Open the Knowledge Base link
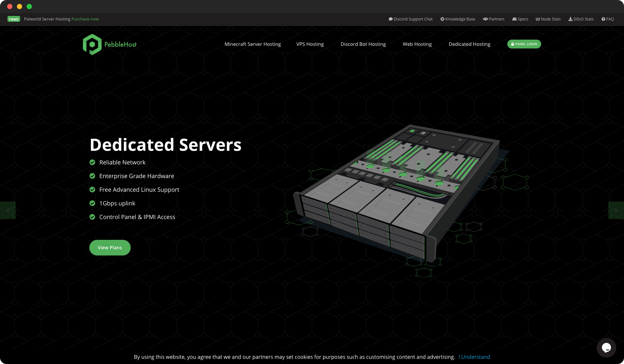The height and width of the screenshot is (364, 624). pos(458,19)
